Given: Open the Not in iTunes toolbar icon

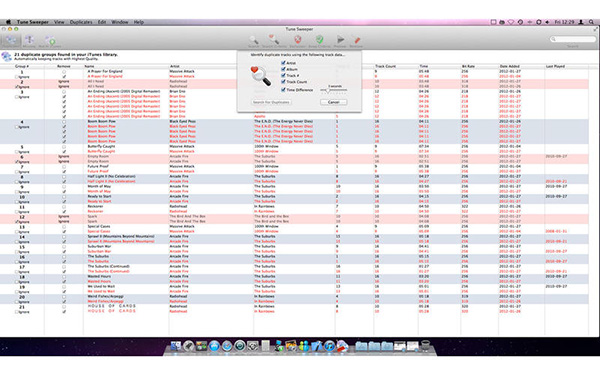Looking at the screenshot, I should tap(50, 41).
